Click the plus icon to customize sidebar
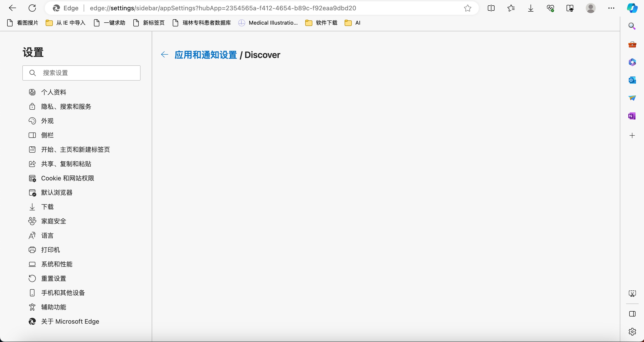644x342 pixels. [632, 135]
